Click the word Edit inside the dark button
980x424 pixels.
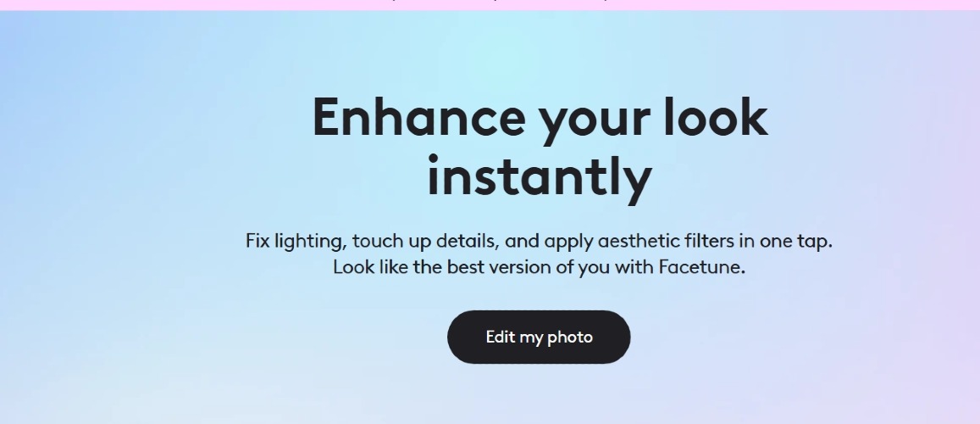point(501,337)
